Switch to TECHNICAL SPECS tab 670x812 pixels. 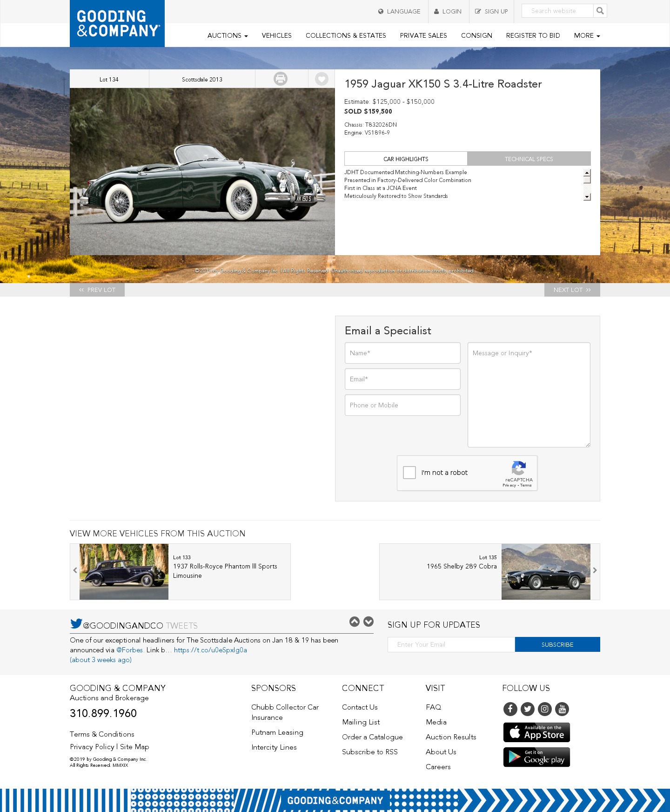529,159
